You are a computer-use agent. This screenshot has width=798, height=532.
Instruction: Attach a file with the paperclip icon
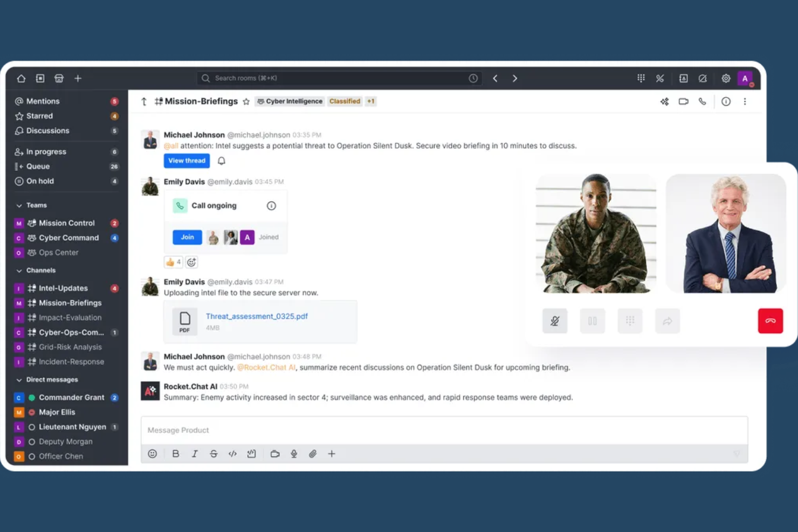pyautogui.click(x=313, y=454)
